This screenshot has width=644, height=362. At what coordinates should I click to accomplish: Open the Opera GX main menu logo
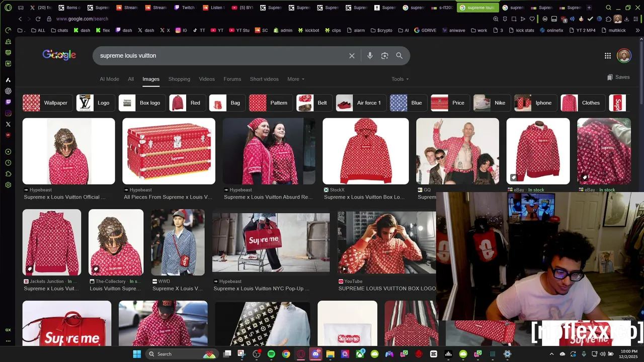8,8
